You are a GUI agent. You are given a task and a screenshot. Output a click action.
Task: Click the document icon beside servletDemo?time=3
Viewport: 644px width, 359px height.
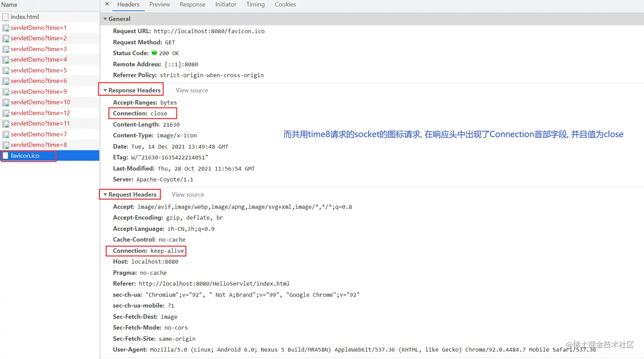point(6,49)
